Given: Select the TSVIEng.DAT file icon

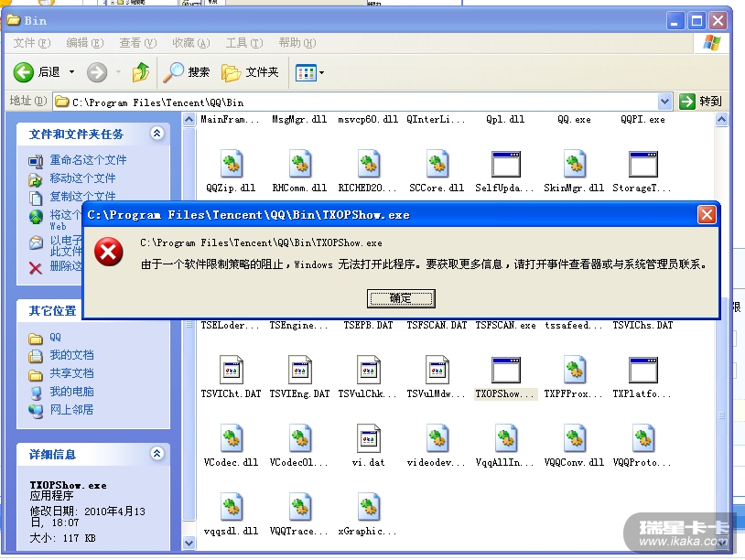Looking at the screenshot, I should point(299,370).
